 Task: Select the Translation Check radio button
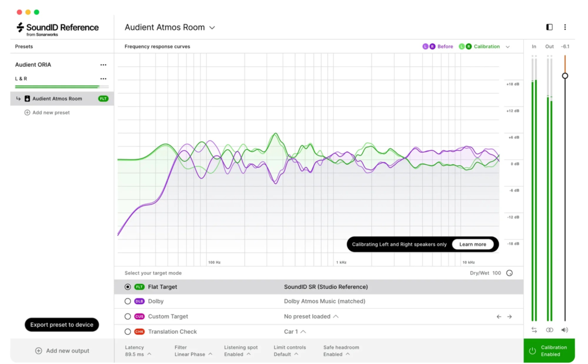127,332
